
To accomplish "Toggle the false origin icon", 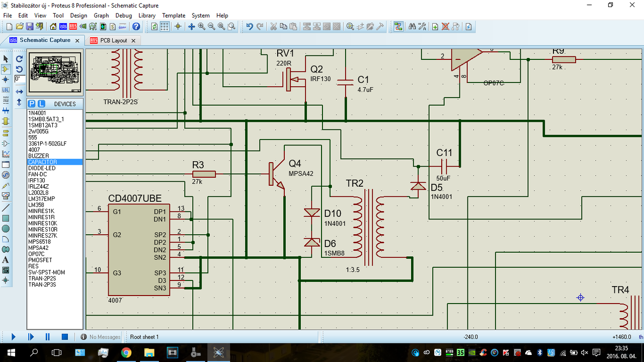I will tap(178, 27).
